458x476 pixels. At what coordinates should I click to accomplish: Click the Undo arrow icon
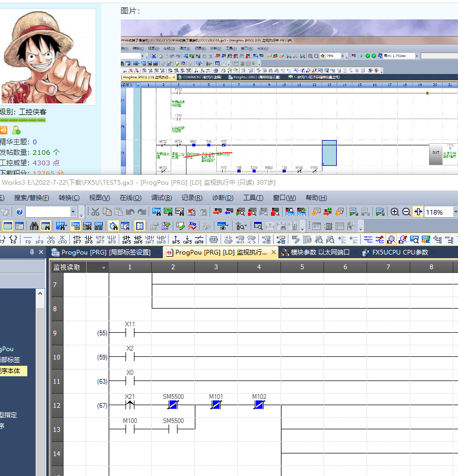[130, 212]
